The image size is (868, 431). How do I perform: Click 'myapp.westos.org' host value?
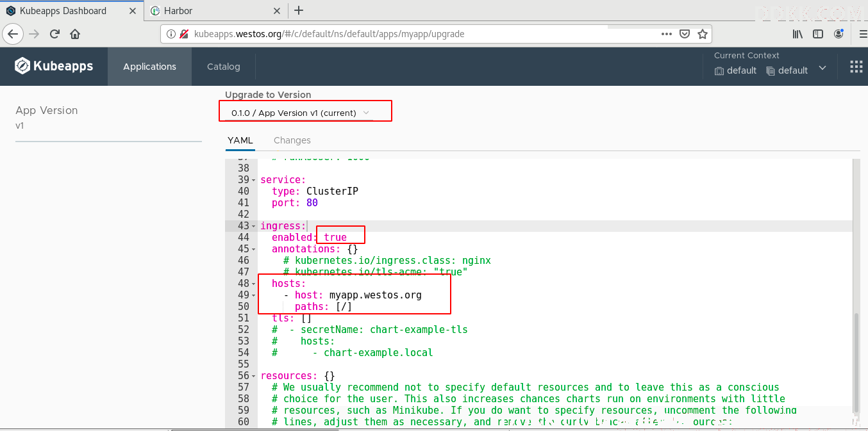(x=376, y=295)
